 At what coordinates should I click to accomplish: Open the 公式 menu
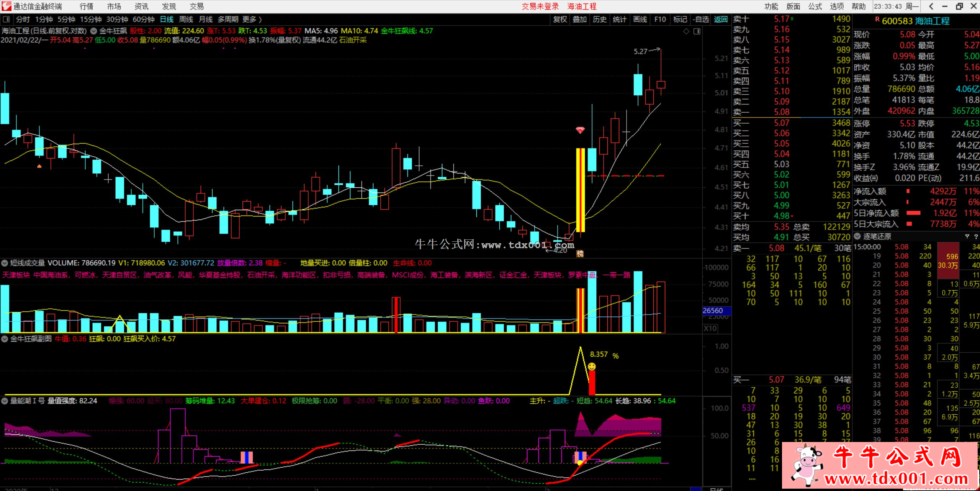tap(815, 6)
